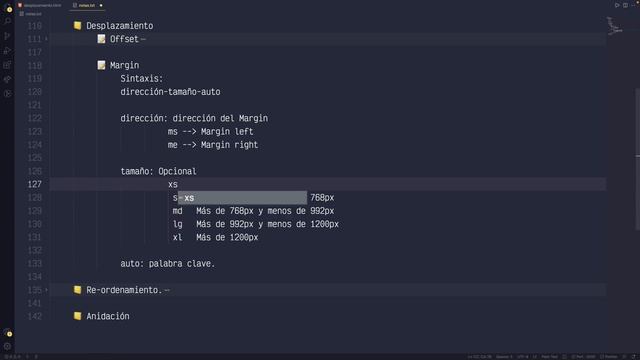This screenshot has width=640, height=360.
Task: Split the editor with the split icon
Action: pyautogui.click(x=625, y=5)
